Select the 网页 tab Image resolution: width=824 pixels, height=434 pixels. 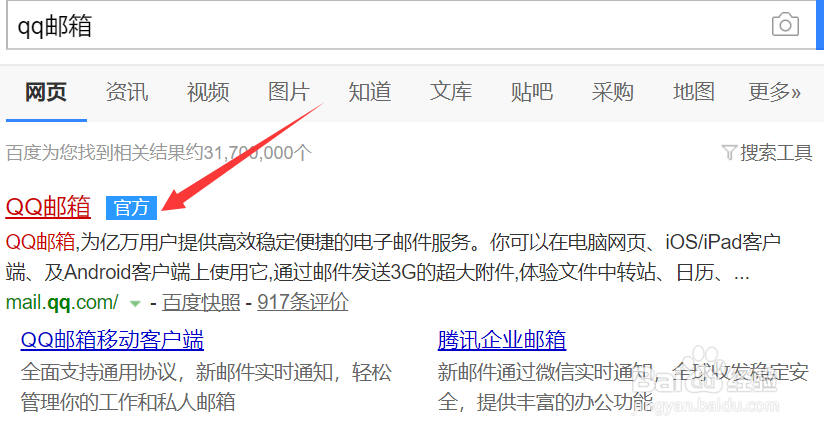46,92
